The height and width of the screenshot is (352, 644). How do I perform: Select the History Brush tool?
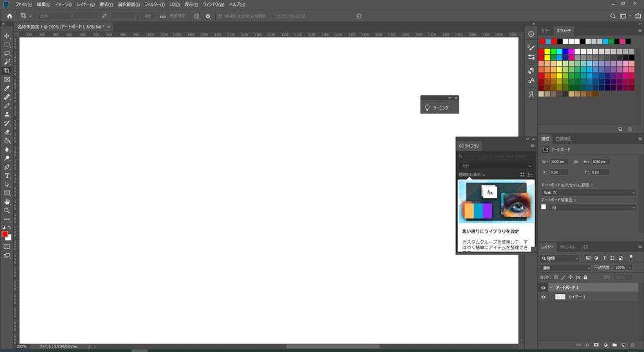pos(7,123)
